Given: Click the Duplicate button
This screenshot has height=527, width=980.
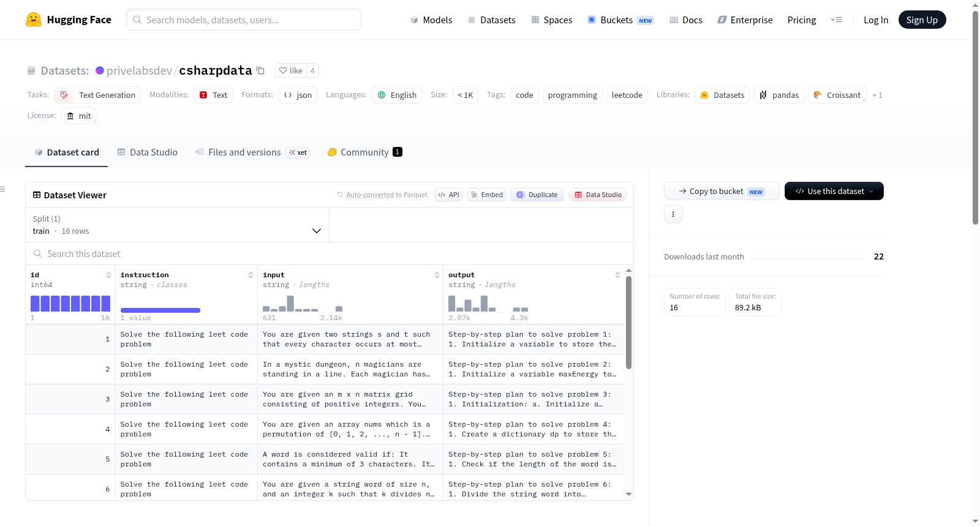Looking at the screenshot, I should tap(537, 195).
